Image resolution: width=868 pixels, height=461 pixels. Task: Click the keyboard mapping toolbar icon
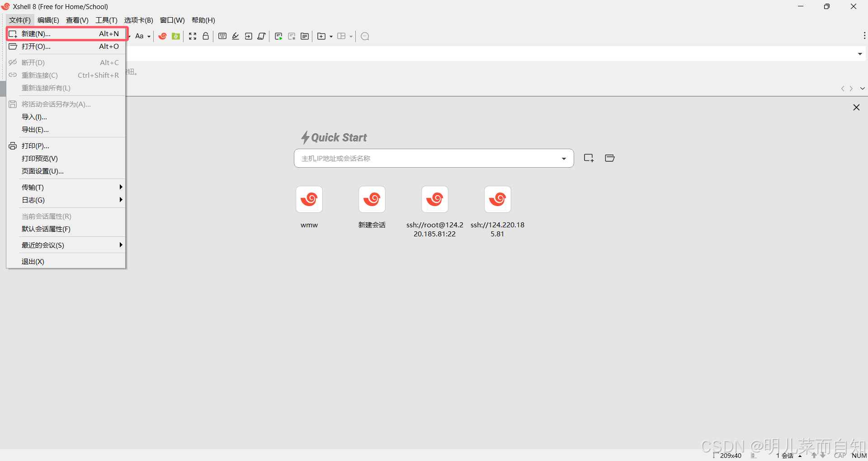[x=222, y=36]
